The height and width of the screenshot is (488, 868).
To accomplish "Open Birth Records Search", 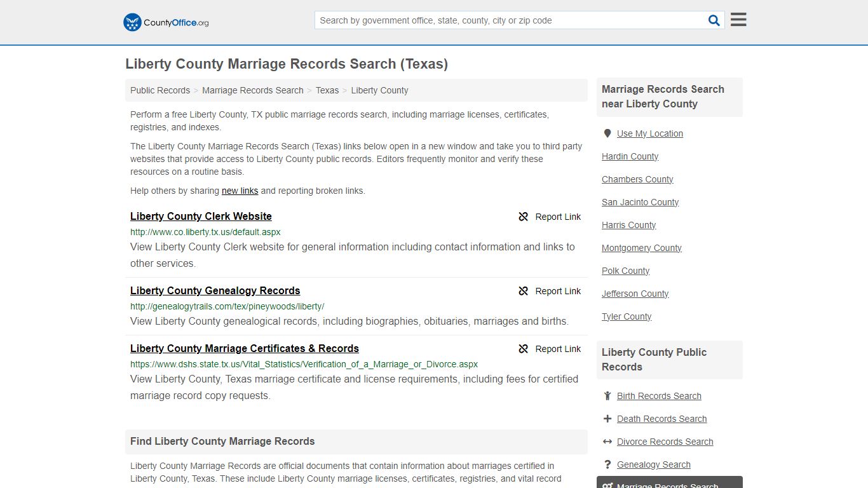I will pos(659,396).
